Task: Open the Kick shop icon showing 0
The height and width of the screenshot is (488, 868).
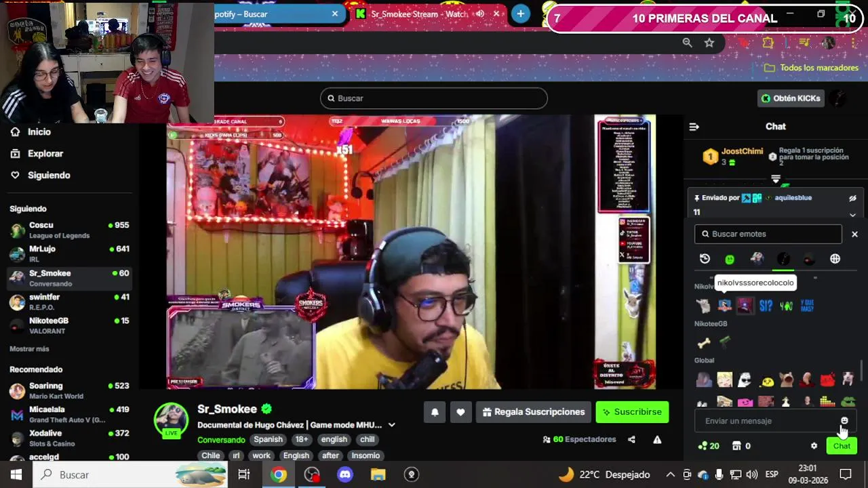Action: [x=740, y=446]
